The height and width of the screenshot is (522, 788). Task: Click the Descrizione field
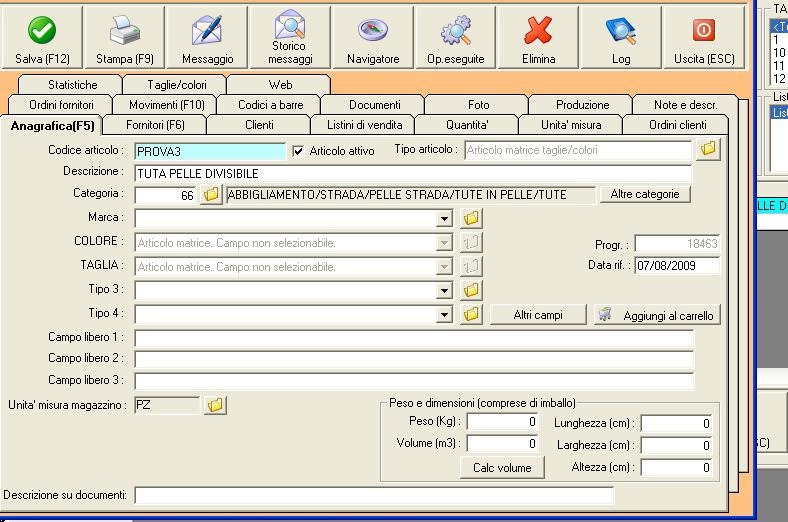[413, 174]
